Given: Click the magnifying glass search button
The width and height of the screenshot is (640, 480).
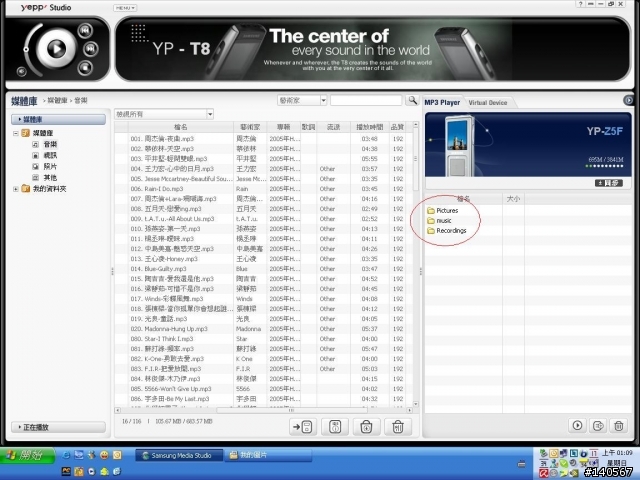Looking at the screenshot, I should point(412,100).
